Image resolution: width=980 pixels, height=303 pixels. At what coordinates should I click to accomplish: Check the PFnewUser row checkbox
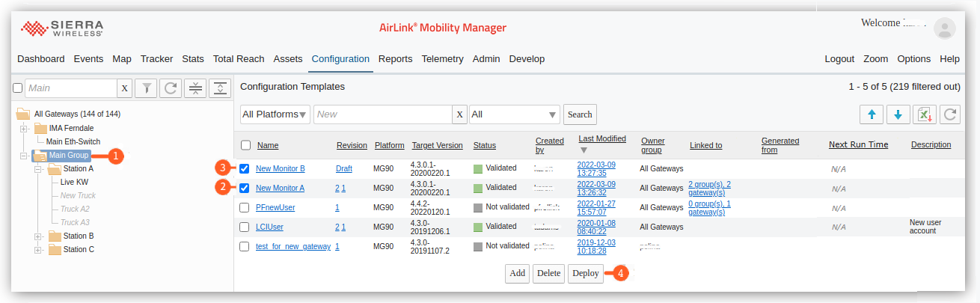click(245, 207)
